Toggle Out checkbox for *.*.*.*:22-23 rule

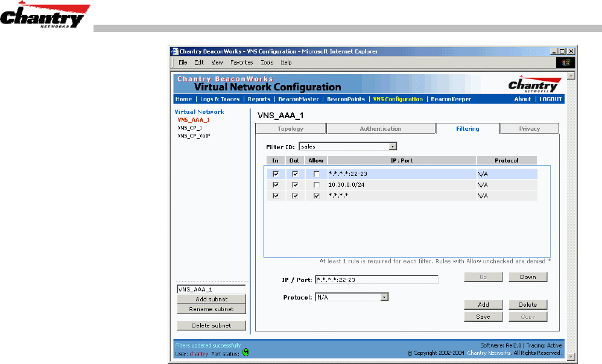tap(295, 174)
